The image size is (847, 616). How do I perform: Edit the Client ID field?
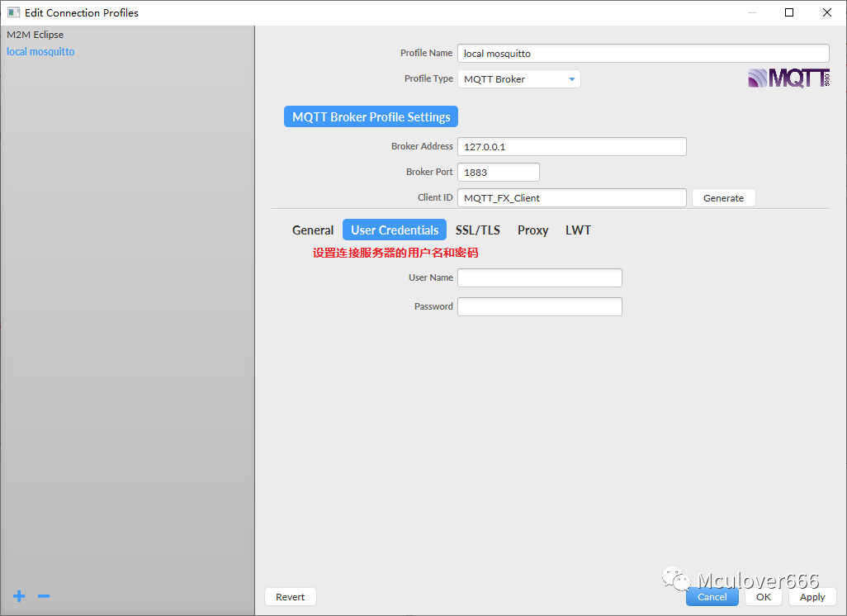point(572,198)
